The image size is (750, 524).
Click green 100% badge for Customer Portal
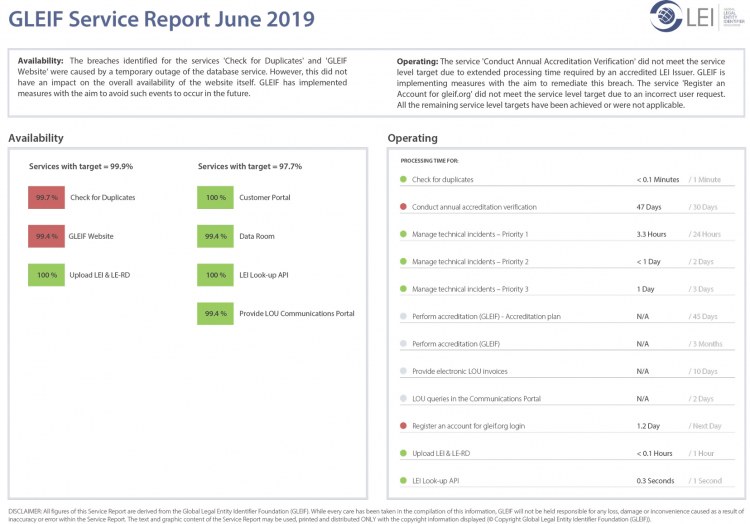click(x=215, y=197)
